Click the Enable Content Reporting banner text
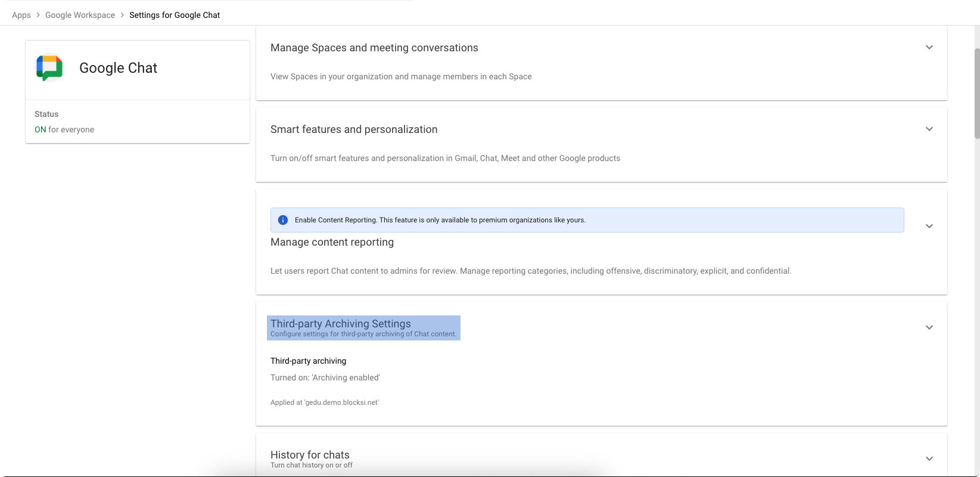Screen dimensions: 980x477 click(x=440, y=220)
